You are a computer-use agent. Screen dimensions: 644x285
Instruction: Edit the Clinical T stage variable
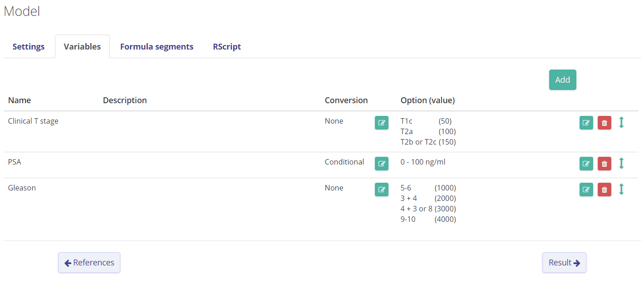coord(586,123)
